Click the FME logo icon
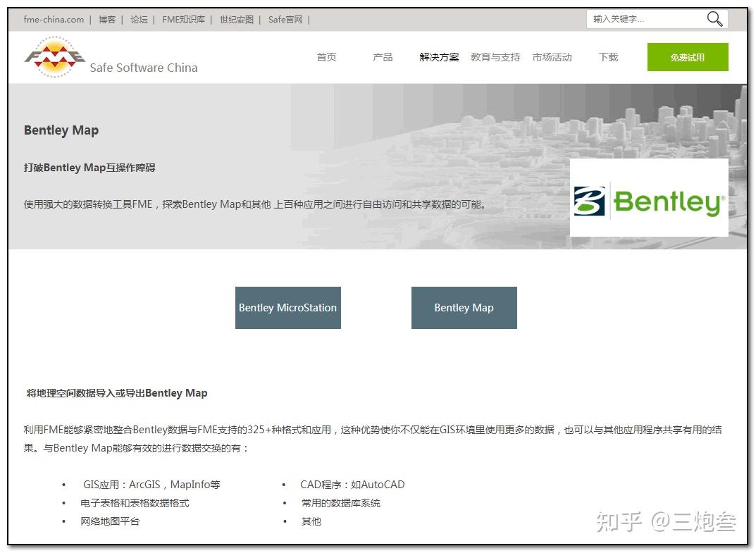The image size is (756, 553). click(54, 57)
